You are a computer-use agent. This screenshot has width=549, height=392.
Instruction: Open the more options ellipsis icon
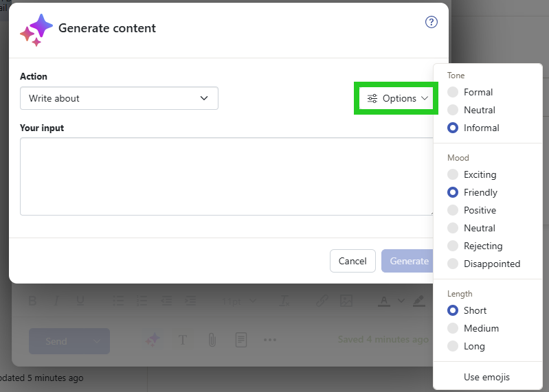[269, 340]
